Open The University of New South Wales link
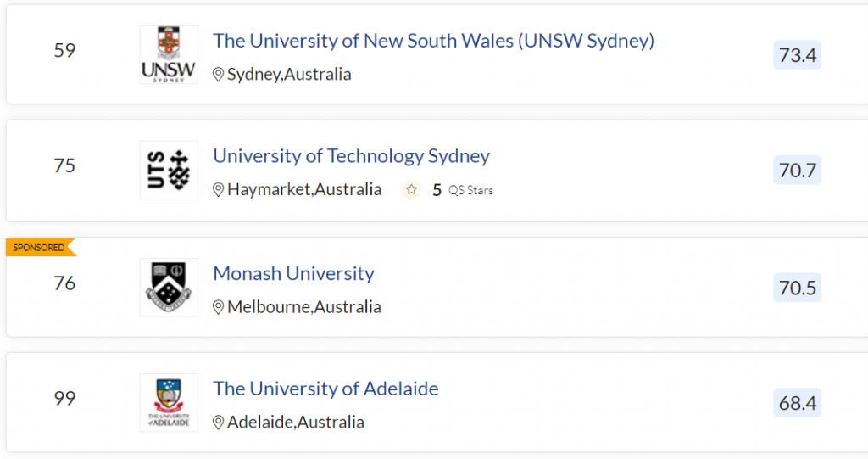The image size is (868, 459). pyautogui.click(x=433, y=41)
